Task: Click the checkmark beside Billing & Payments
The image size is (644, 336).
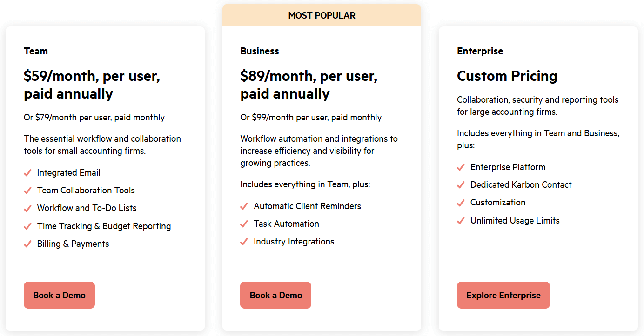Action: 27,244
